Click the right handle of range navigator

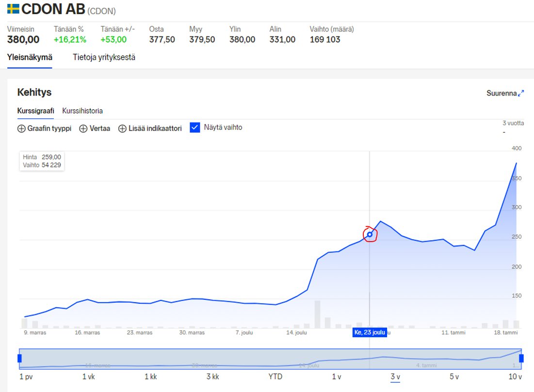(x=521, y=359)
